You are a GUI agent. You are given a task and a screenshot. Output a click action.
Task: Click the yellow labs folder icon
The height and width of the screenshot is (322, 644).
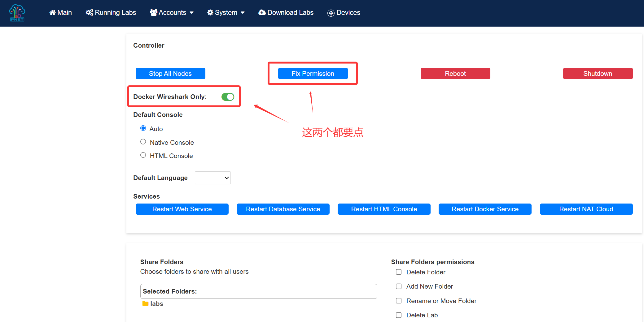(145, 304)
